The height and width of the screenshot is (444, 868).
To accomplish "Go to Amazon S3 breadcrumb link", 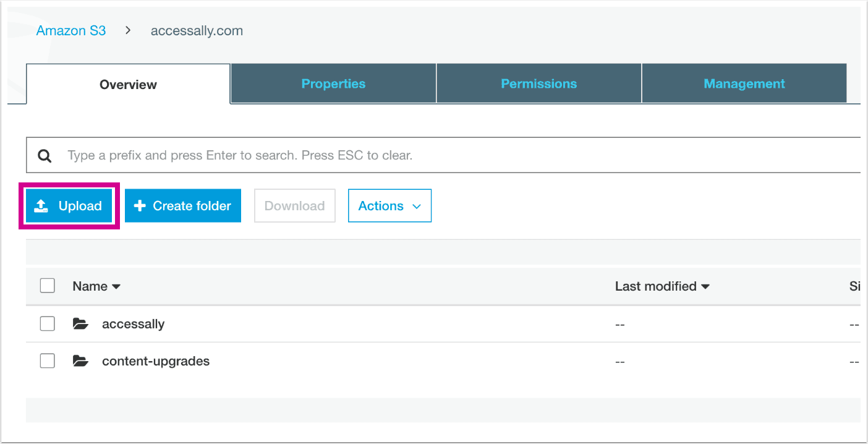I will (x=71, y=30).
